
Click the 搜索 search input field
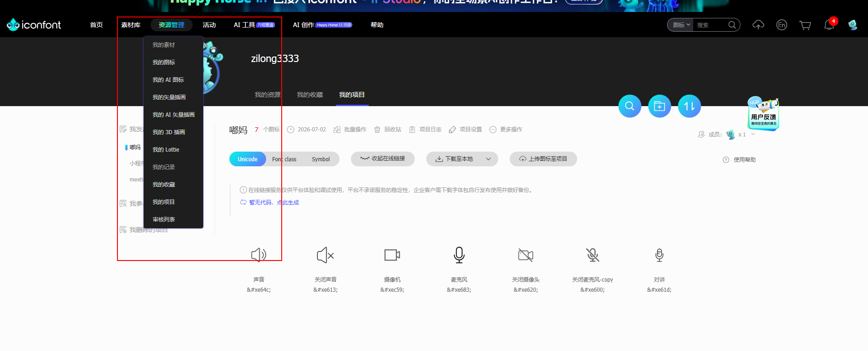click(710, 25)
